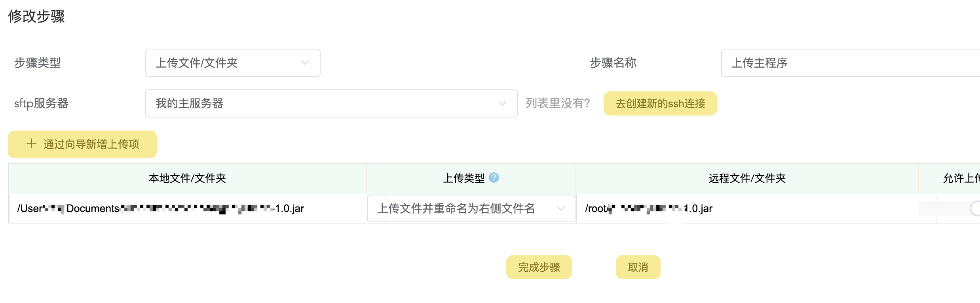This screenshot has height=303, width=980.
Task: Click the 本地文件/文件夹 column header
Action: (187, 178)
